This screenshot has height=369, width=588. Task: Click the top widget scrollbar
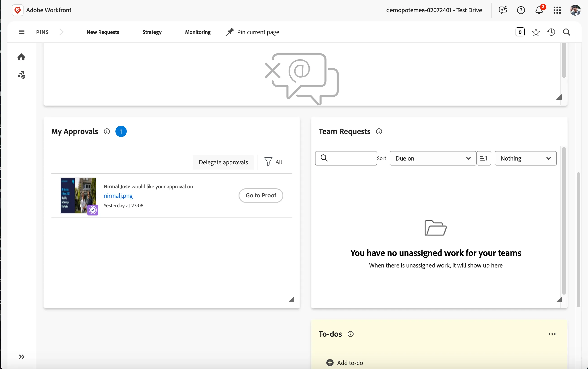pyautogui.click(x=564, y=60)
